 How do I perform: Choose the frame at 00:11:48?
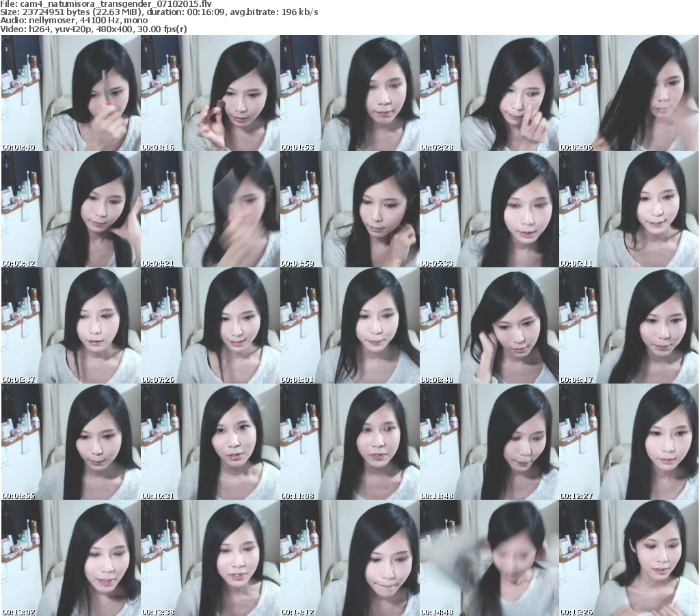tap(489, 442)
